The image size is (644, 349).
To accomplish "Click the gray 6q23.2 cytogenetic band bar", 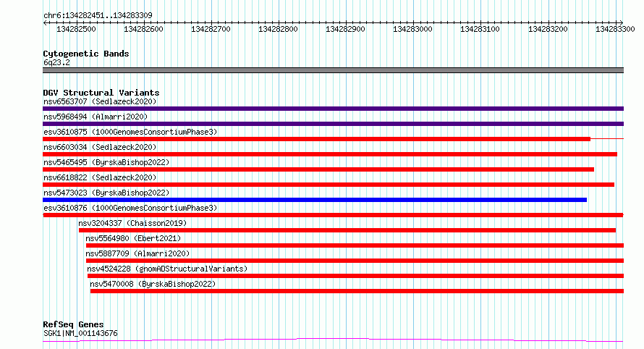I will point(333,70).
